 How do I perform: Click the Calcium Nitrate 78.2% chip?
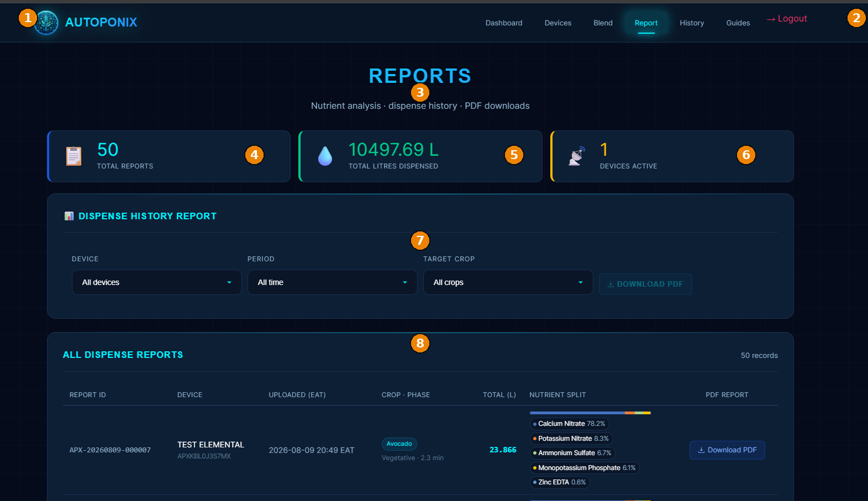(x=569, y=424)
